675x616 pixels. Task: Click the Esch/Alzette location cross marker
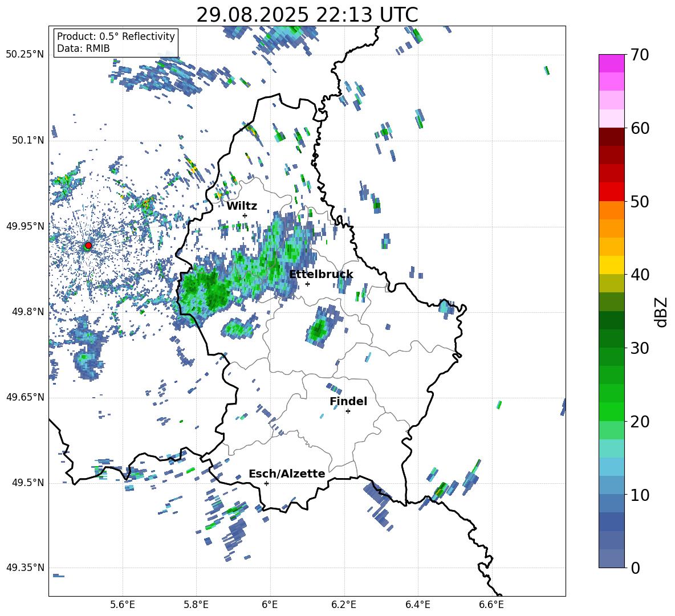266,483
